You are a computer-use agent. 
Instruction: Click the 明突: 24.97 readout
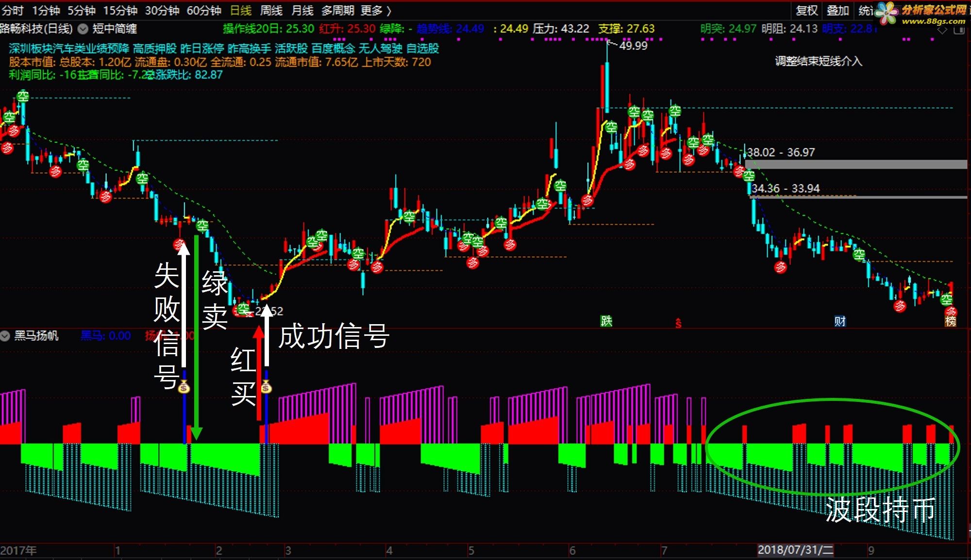pos(728,29)
